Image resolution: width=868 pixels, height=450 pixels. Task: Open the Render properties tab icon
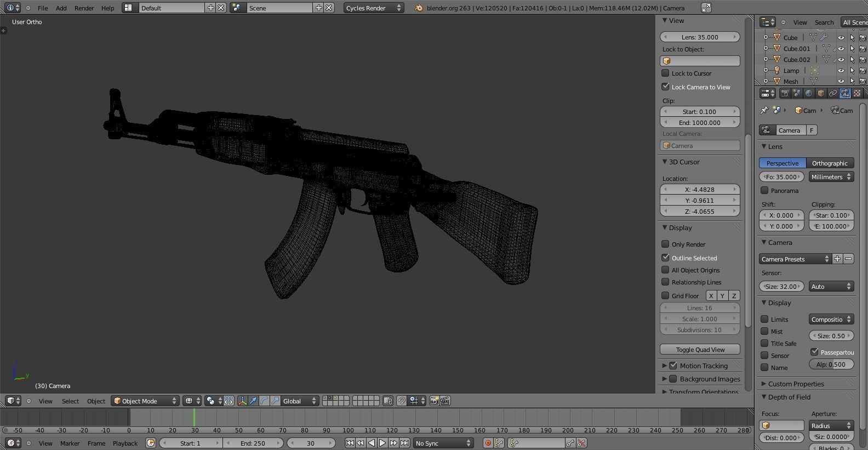(785, 93)
